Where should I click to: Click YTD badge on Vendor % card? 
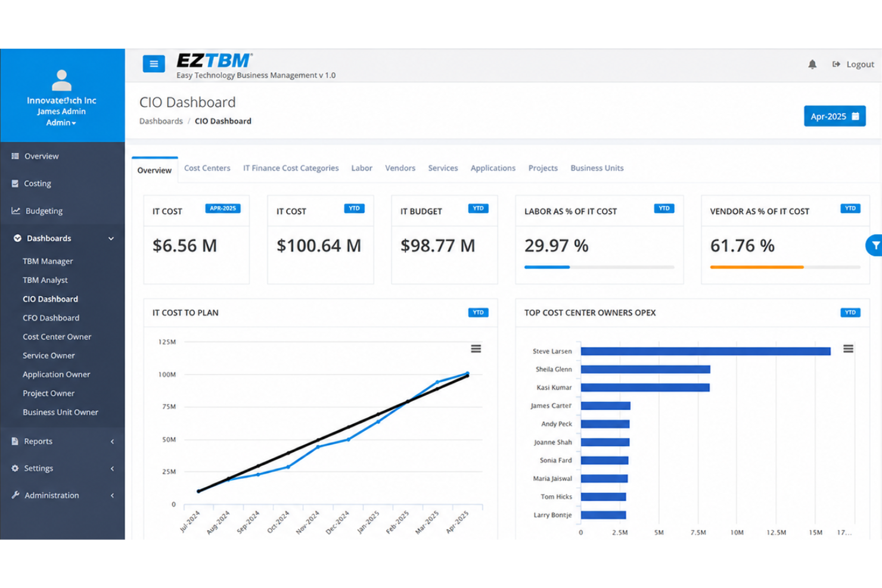pos(850,209)
